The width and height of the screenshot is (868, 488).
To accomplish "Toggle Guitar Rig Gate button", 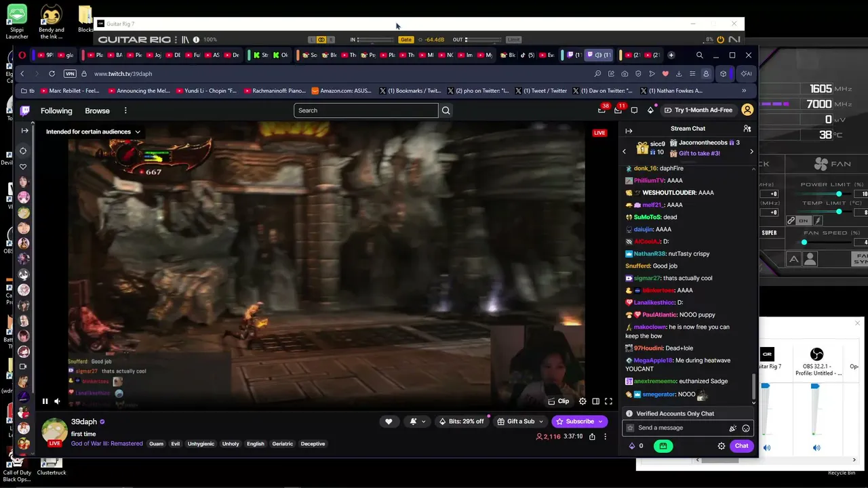I will coord(406,39).
